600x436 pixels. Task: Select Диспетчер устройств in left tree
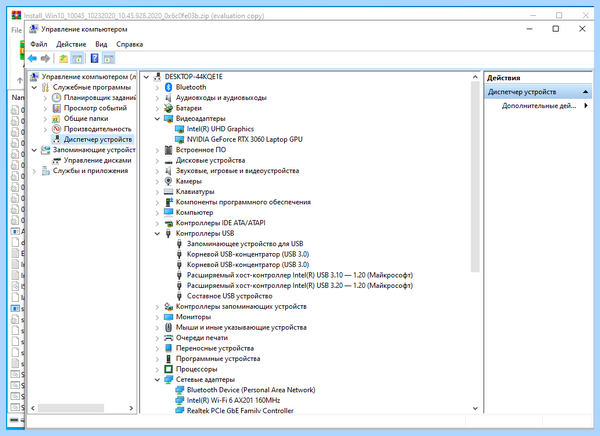pos(98,139)
